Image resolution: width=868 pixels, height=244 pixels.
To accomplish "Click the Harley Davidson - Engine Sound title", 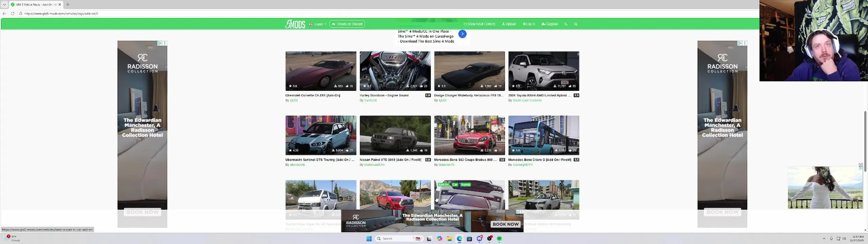I will pyautogui.click(x=384, y=95).
